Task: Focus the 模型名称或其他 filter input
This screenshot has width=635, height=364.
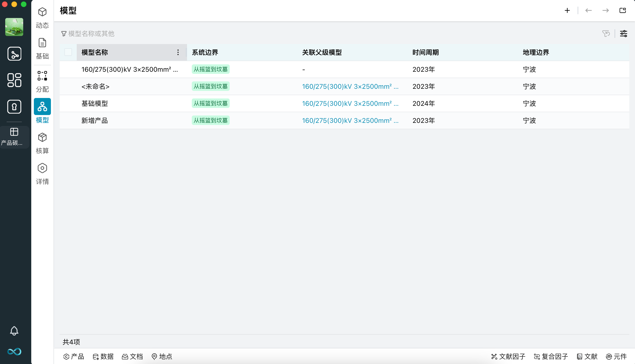Action: click(91, 34)
